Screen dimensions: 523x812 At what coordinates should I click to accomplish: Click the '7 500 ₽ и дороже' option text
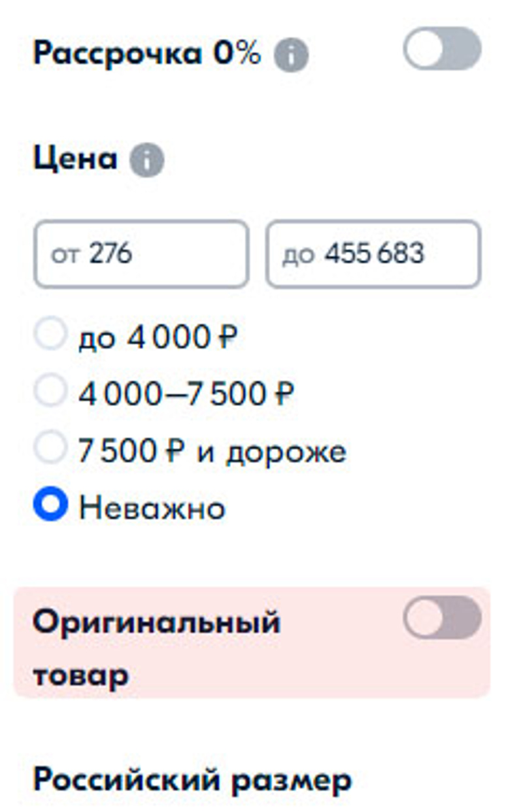212,451
